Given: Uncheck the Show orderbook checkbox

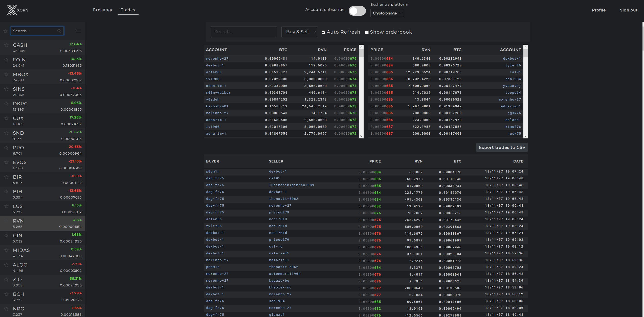Looking at the screenshot, I should click(367, 32).
